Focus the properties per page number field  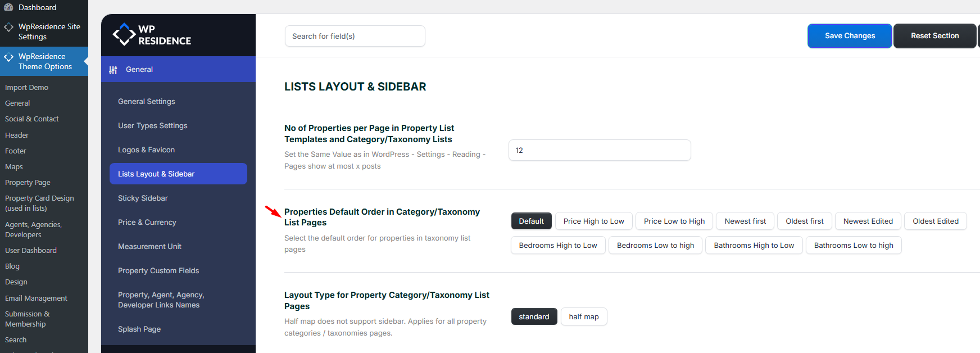coord(599,150)
